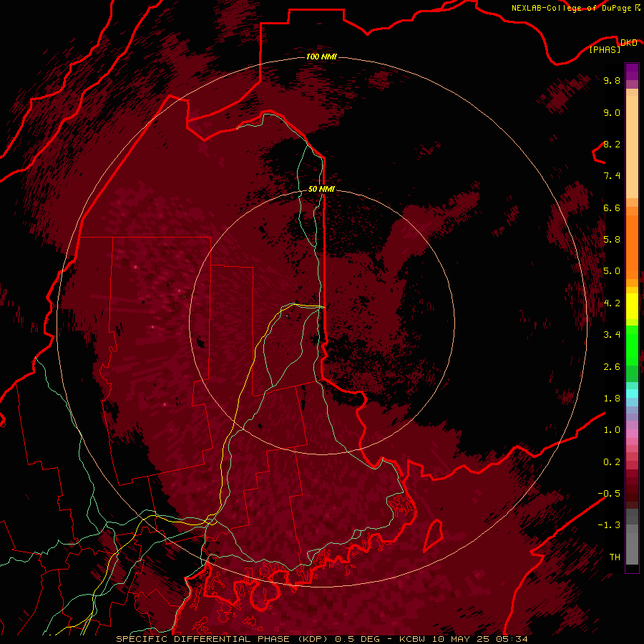Image resolution: width=644 pixels, height=644 pixels.
Task: Click the Specific Differential Phase (KDP) title text
Action: point(224,639)
